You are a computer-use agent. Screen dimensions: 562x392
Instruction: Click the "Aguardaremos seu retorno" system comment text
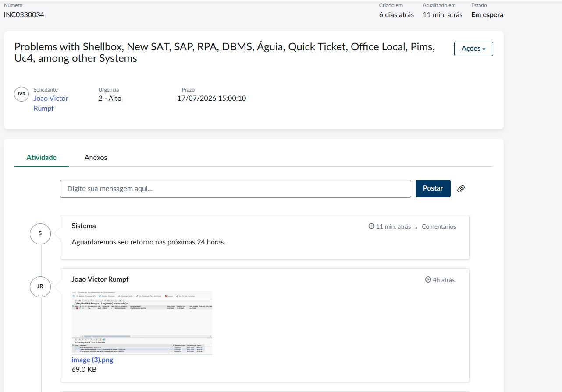point(148,242)
